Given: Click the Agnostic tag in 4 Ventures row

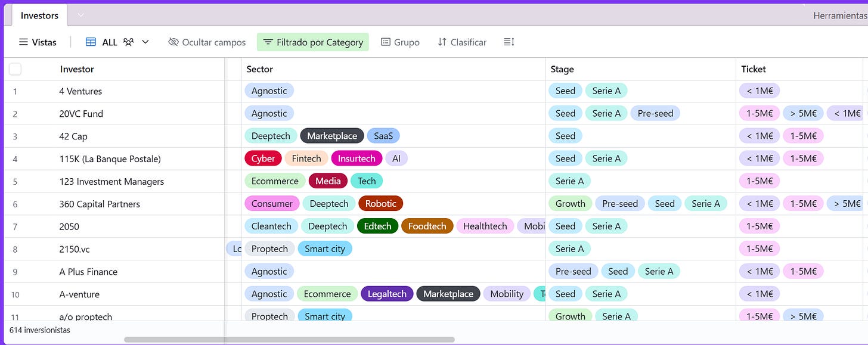Looking at the screenshot, I should pyautogui.click(x=269, y=91).
